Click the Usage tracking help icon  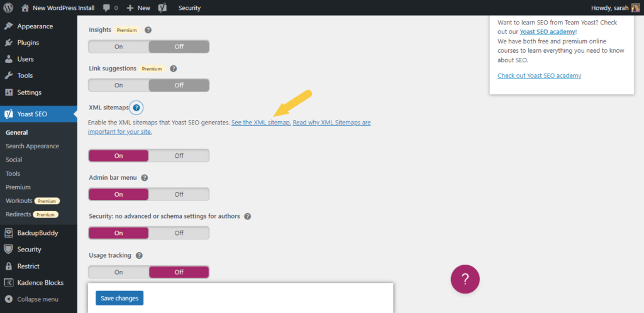pyautogui.click(x=139, y=255)
